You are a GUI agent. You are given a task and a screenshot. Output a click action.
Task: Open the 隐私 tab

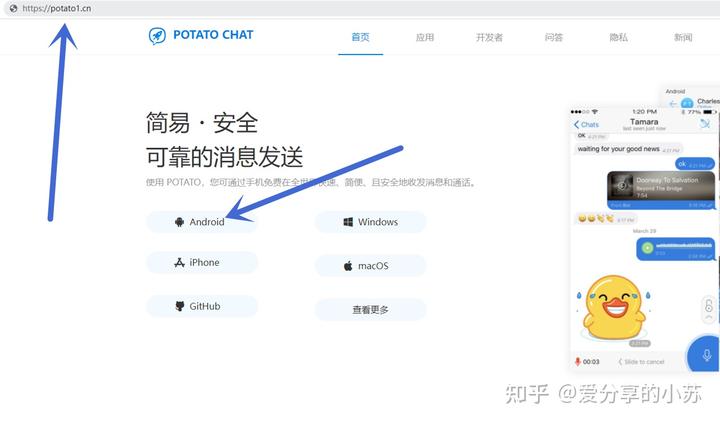[619, 37]
